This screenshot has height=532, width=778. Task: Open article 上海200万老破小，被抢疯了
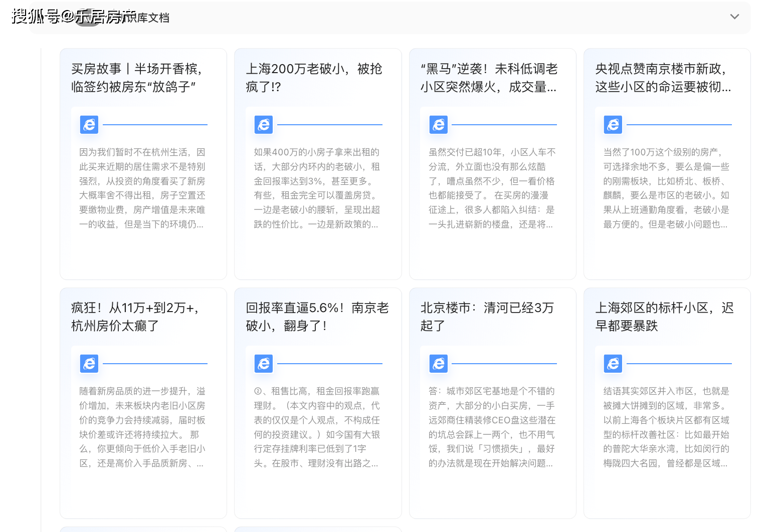[314, 78]
